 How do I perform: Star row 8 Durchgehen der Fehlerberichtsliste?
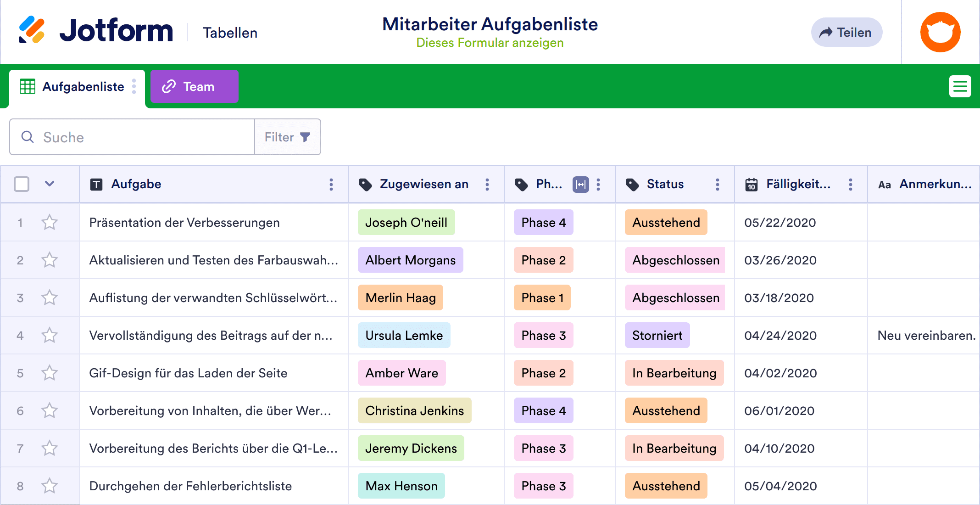click(50, 486)
